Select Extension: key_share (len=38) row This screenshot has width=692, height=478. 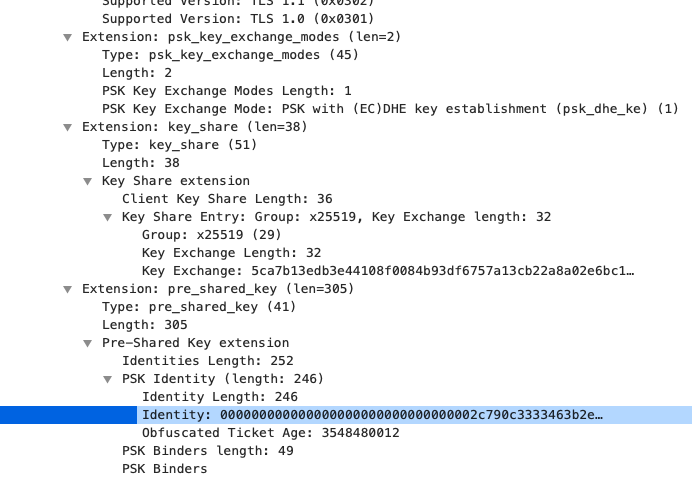click(x=195, y=127)
